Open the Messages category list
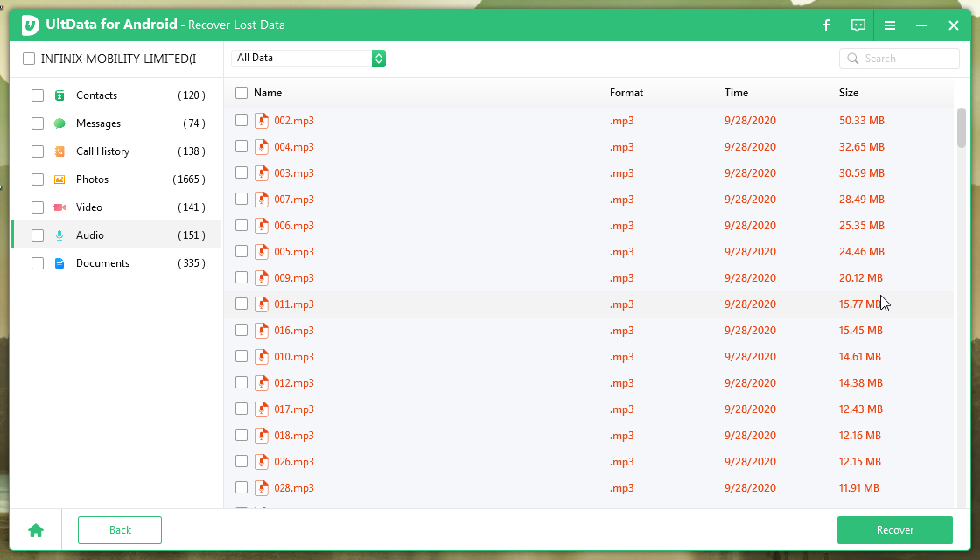980x560 pixels. point(117,123)
